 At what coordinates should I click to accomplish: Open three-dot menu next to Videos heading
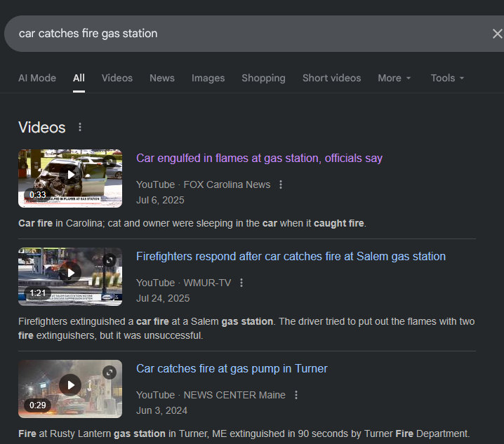click(x=80, y=127)
